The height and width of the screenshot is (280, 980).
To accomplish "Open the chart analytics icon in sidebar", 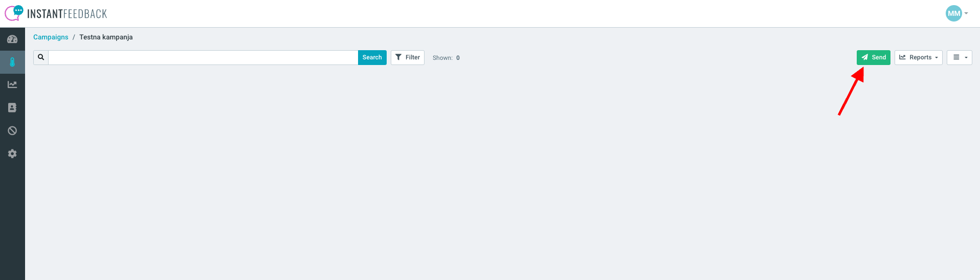I will [12, 85].
